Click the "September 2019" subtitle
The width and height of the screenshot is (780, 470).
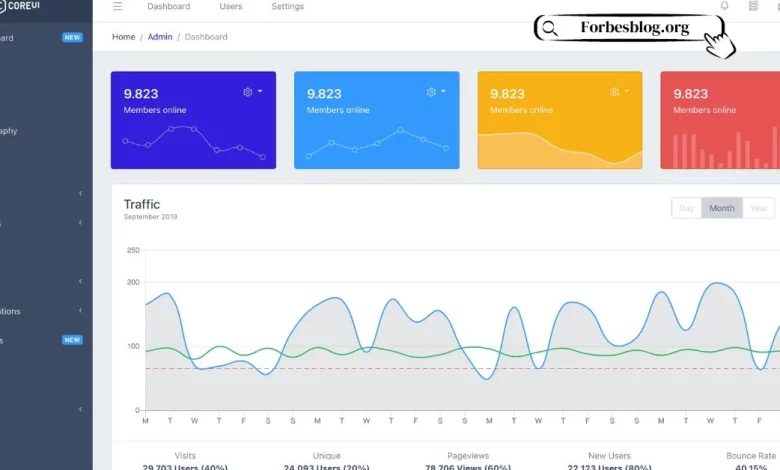point(150,217)
